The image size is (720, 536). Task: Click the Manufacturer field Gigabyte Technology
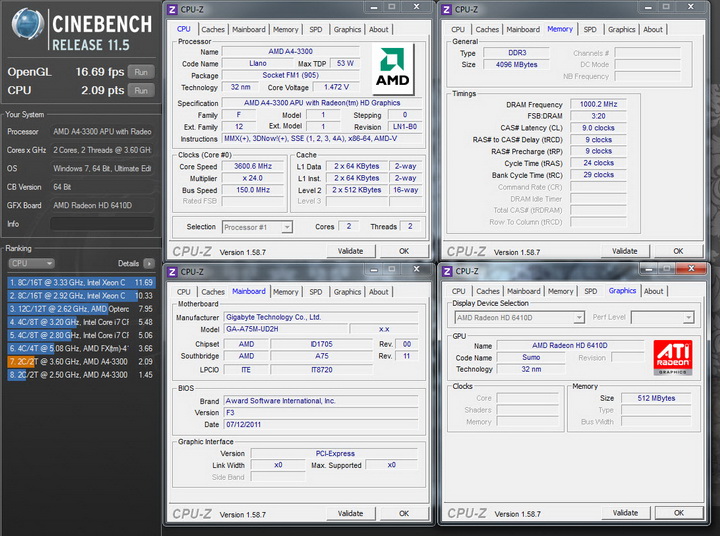tap(321, 317)
